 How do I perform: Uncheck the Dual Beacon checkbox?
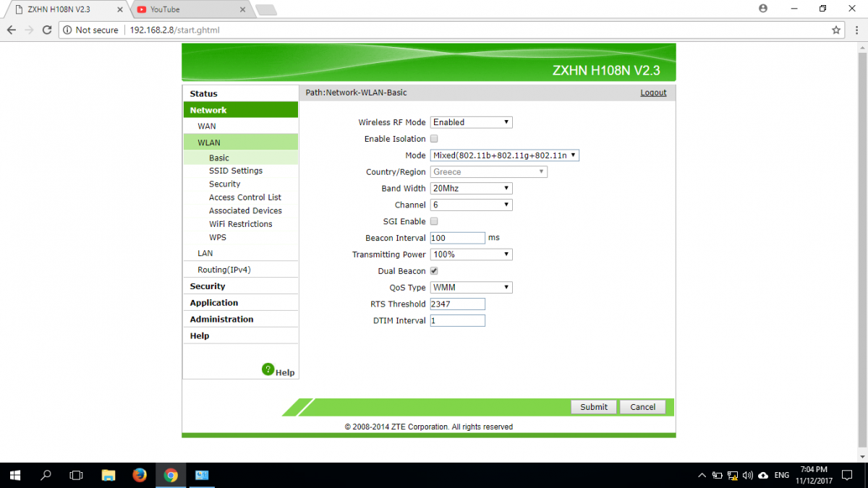click(x=434, y=271)
